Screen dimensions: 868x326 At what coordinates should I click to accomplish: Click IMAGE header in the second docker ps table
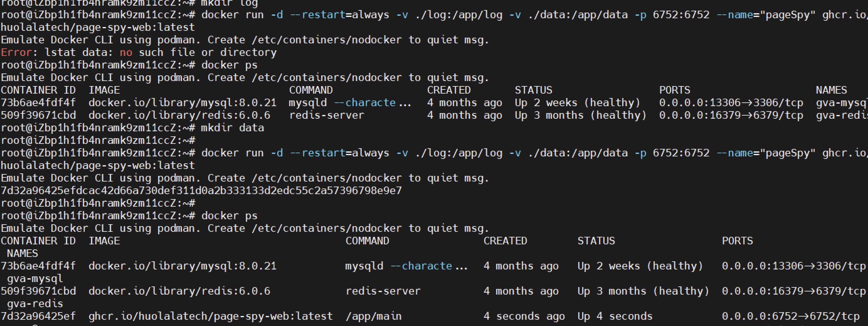point(104,241)
